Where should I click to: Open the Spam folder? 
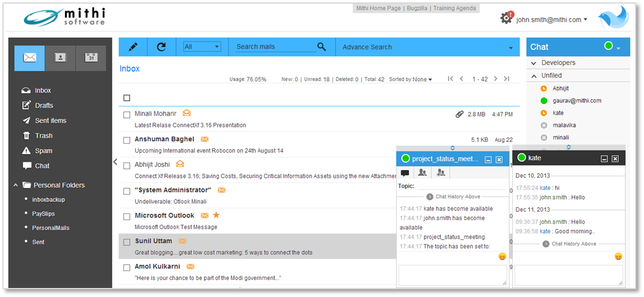pos(43,151)
